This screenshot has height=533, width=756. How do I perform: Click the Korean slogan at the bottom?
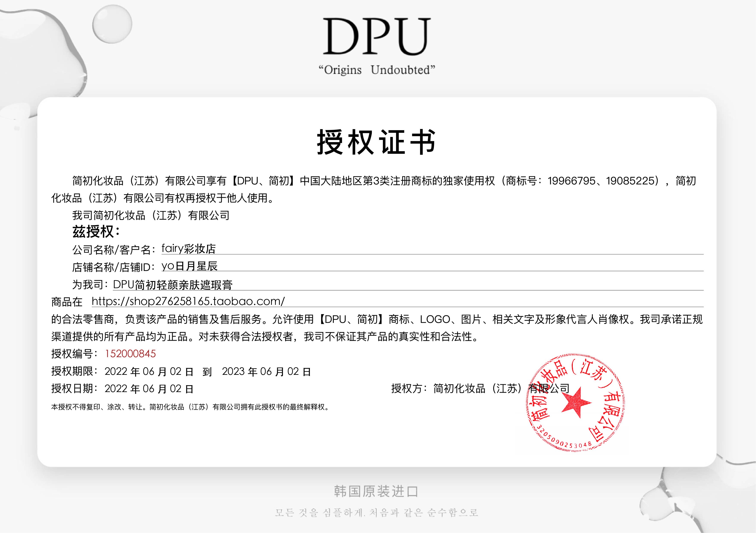376,513
